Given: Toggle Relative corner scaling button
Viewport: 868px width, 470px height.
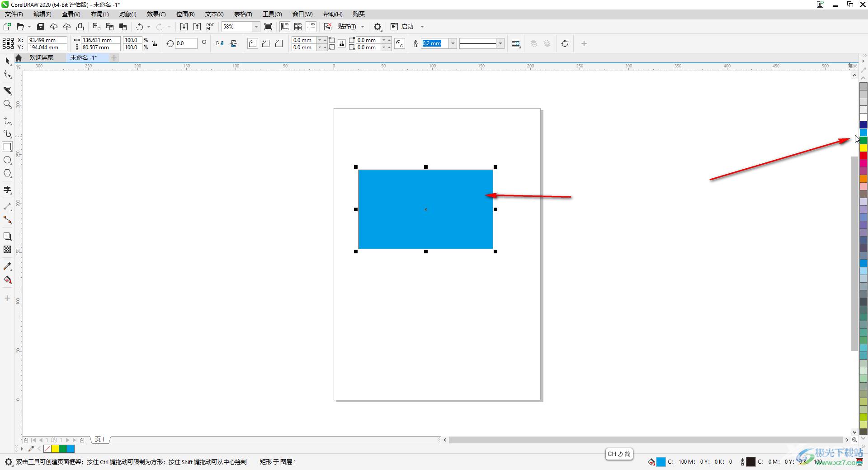Looking at the screenshot, I should (x=400, y=43).
